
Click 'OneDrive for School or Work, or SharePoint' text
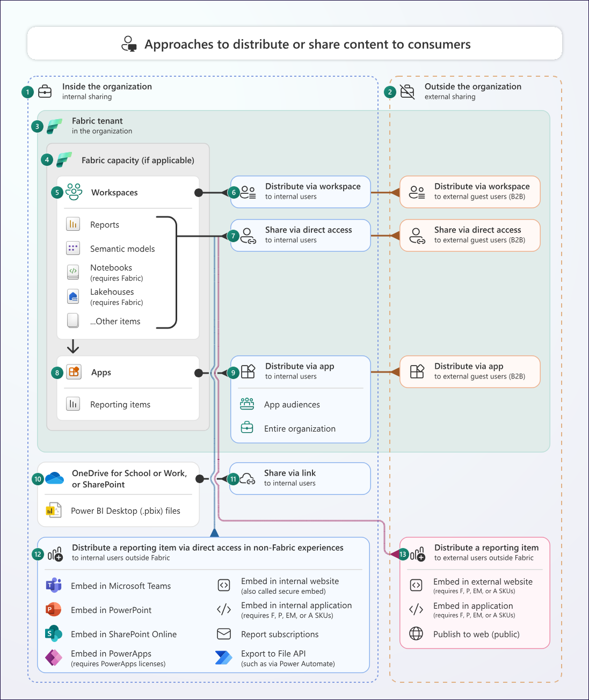pyautogui.click(x=129, y=478)
